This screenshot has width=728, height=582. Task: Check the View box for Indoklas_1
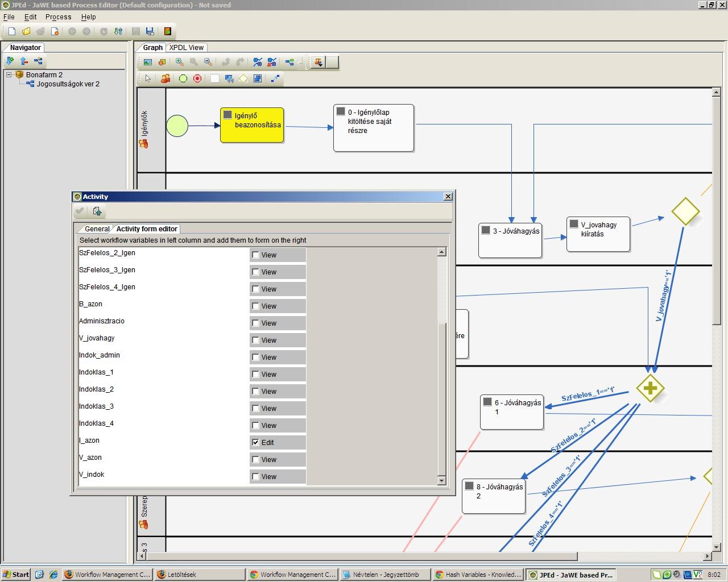pos(256,374)
